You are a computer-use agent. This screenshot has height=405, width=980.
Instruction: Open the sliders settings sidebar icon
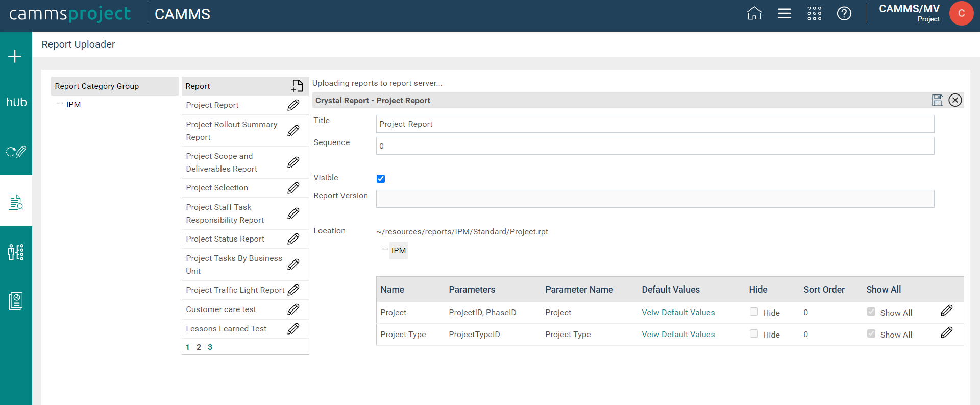coord(16,252)
